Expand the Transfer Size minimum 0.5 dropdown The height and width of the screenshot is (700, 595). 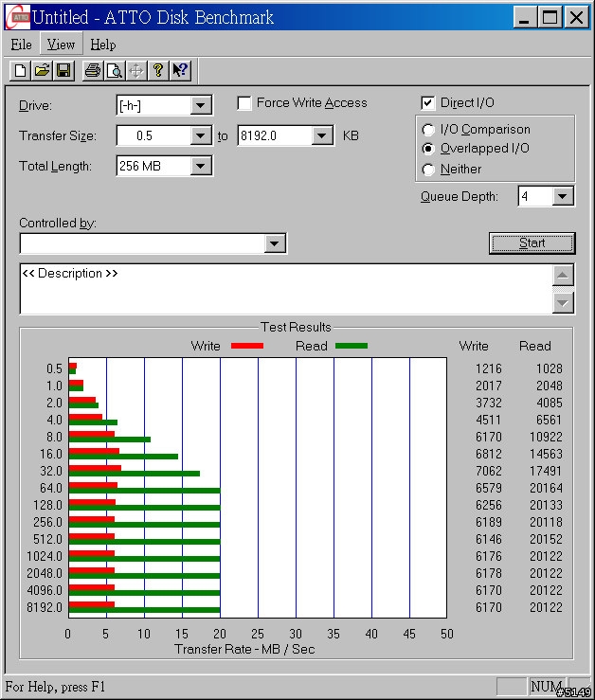coord(200,135)
